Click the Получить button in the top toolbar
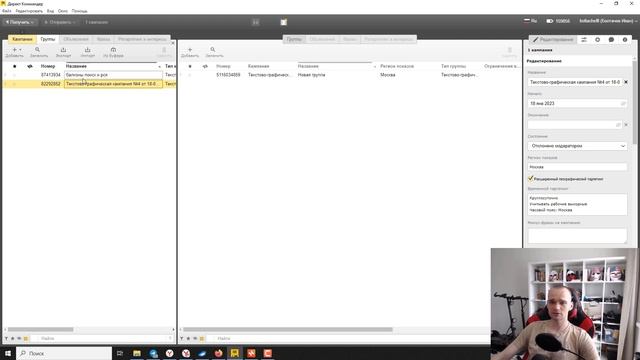 coord(20,22)
